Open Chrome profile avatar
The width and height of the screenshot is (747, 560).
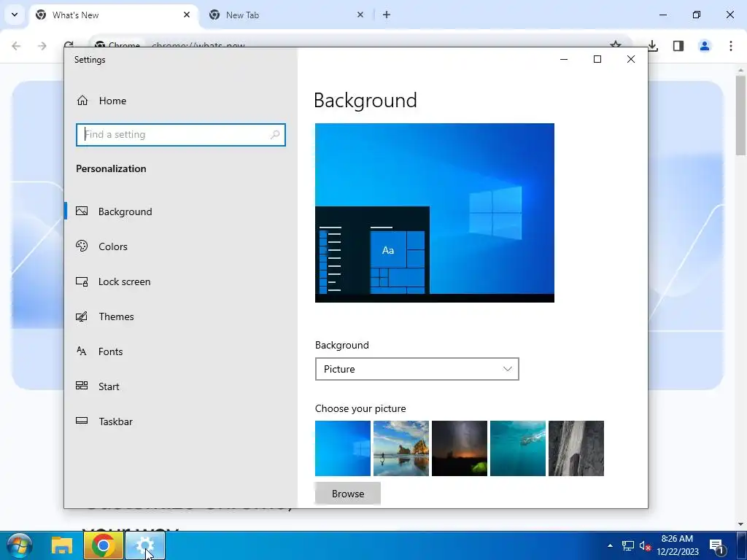705,46
